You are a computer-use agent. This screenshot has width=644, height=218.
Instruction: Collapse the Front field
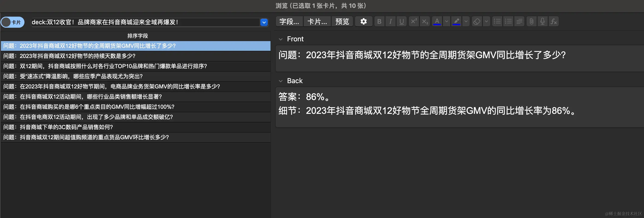pyautogui.click(x=281, y=39)
